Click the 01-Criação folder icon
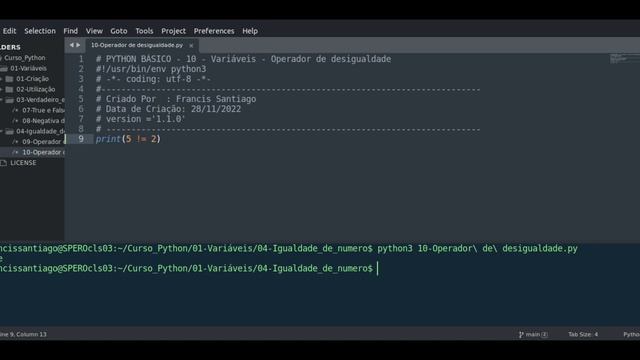 coord(9,79)
